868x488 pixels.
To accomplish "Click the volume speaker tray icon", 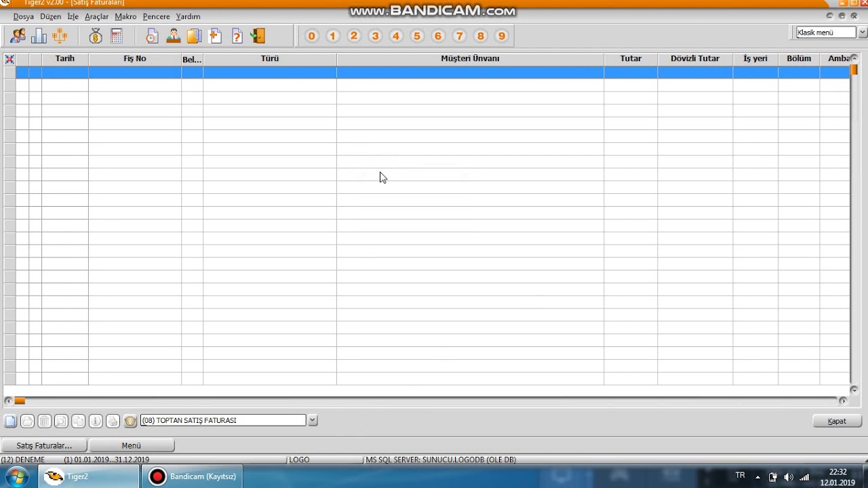I will (x=788, y=477).
